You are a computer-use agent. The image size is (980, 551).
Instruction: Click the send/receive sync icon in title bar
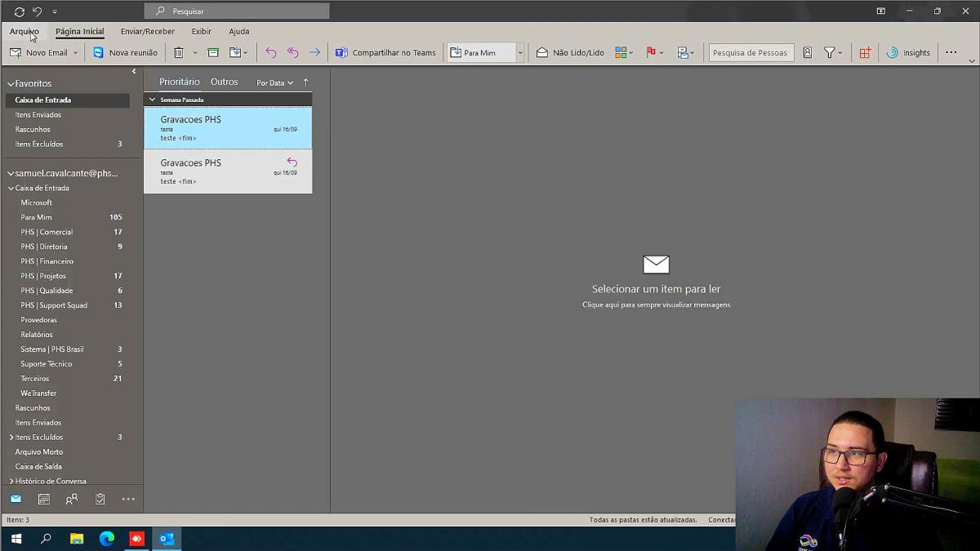20,11
